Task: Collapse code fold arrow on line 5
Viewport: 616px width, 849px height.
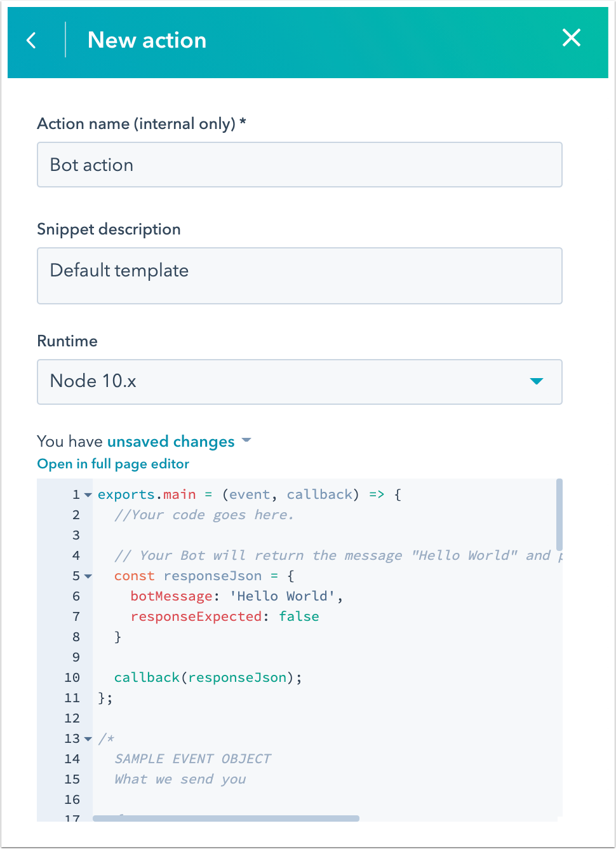Action: (x=88, y=576)
